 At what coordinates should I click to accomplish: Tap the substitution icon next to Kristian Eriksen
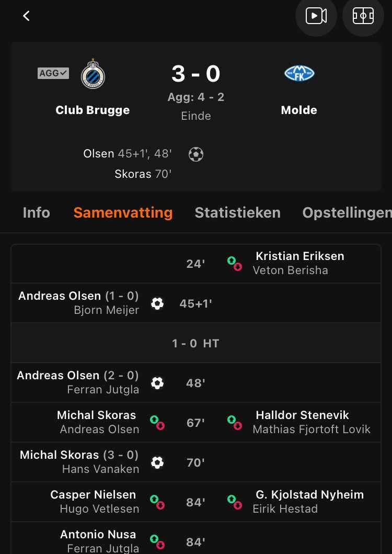(235, 264)
